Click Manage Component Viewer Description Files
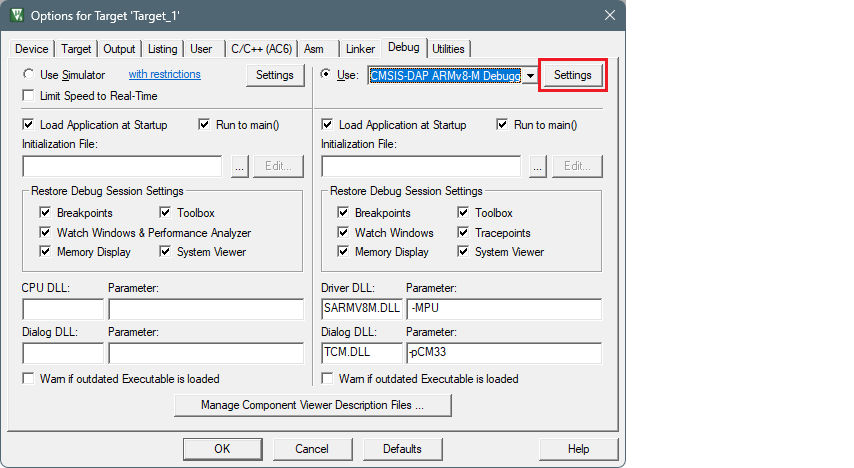The image size is (854, 468). click(312, 406)
